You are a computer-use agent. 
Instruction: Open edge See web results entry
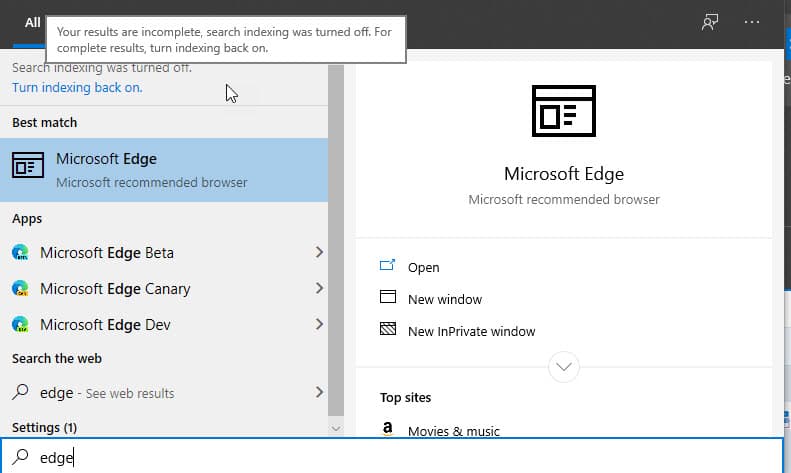pyautogui.click(x=164, y=392)
